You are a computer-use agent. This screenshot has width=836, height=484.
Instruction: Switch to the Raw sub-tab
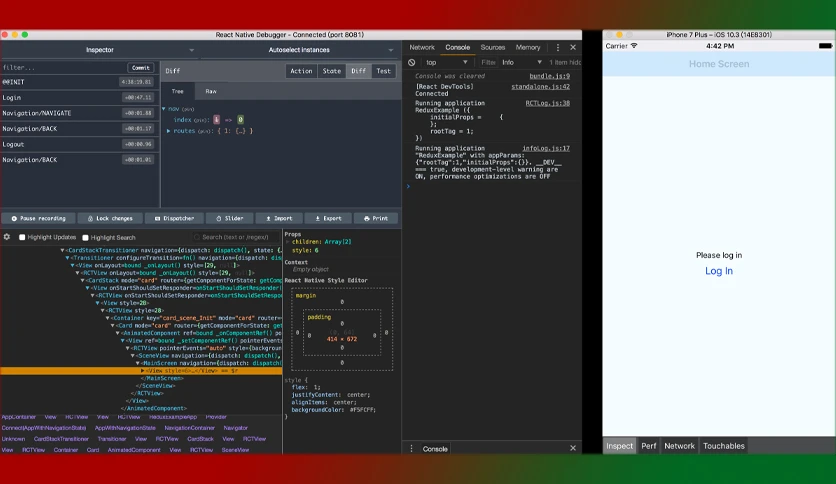coord(211,91)
